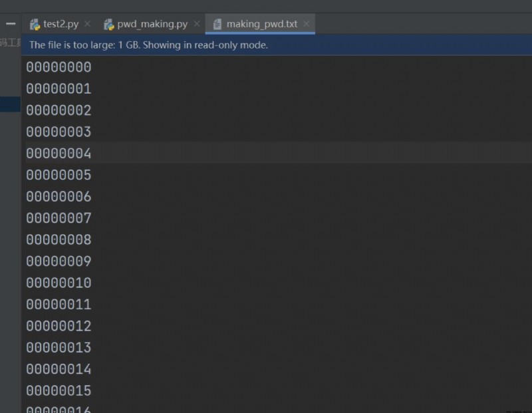
Task: Place cursor on line 00000013
Action: (59, 348)
